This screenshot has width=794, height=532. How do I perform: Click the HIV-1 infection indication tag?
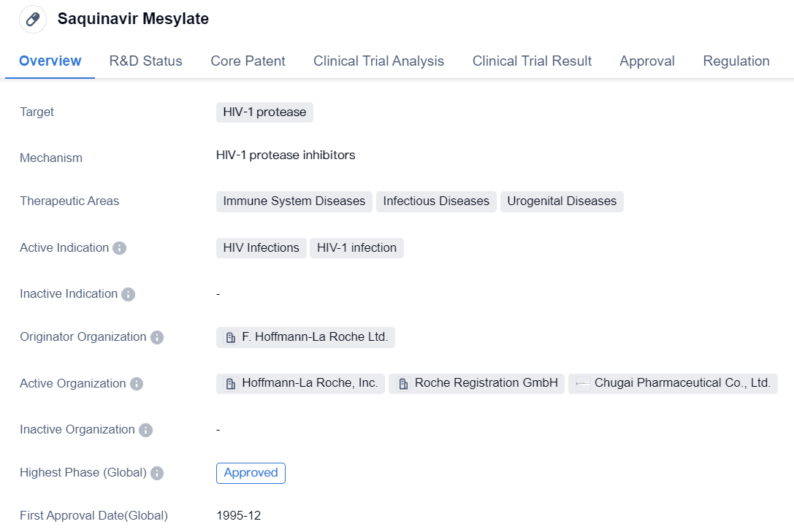pos(356,248)
